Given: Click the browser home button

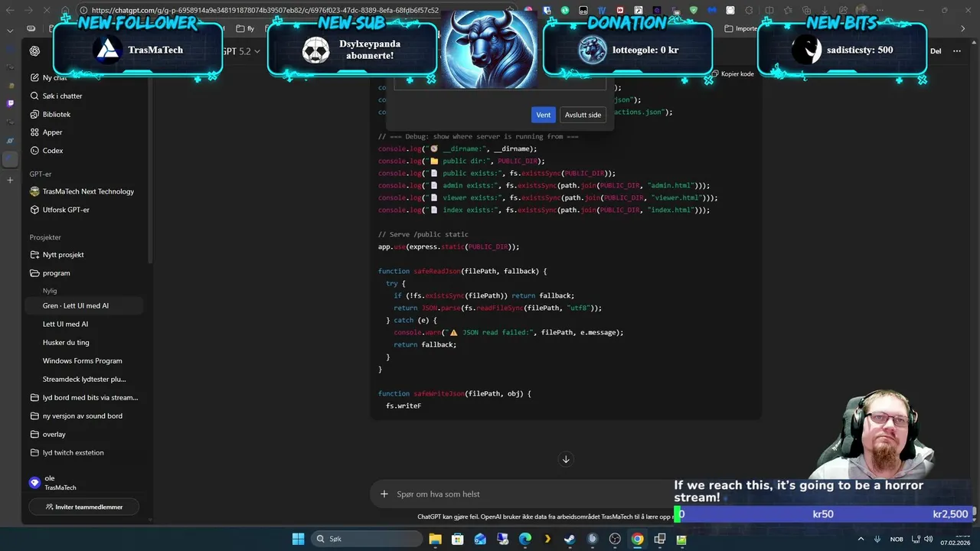Looking at the screenshot, I should 65,11.
